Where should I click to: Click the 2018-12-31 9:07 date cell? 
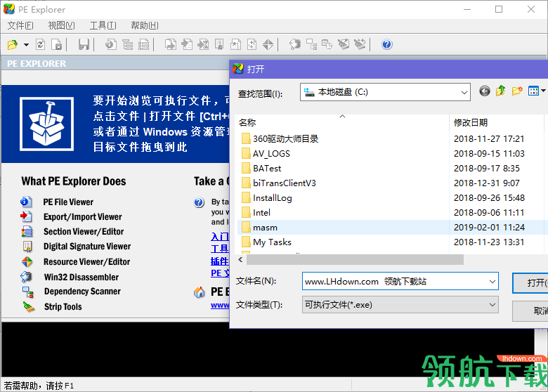click(x=486, y=183)
